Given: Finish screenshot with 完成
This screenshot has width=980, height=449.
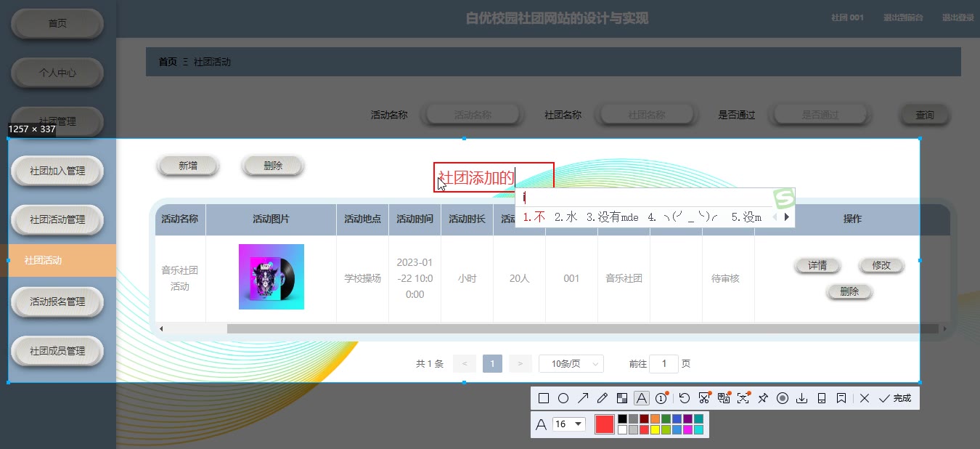Looking at the screenshot, I should pos(894,398).
